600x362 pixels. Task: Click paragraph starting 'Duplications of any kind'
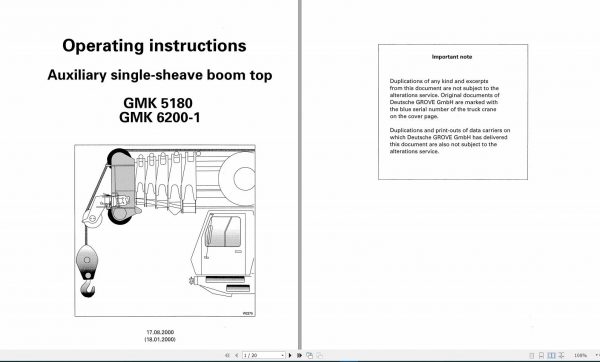444,99
